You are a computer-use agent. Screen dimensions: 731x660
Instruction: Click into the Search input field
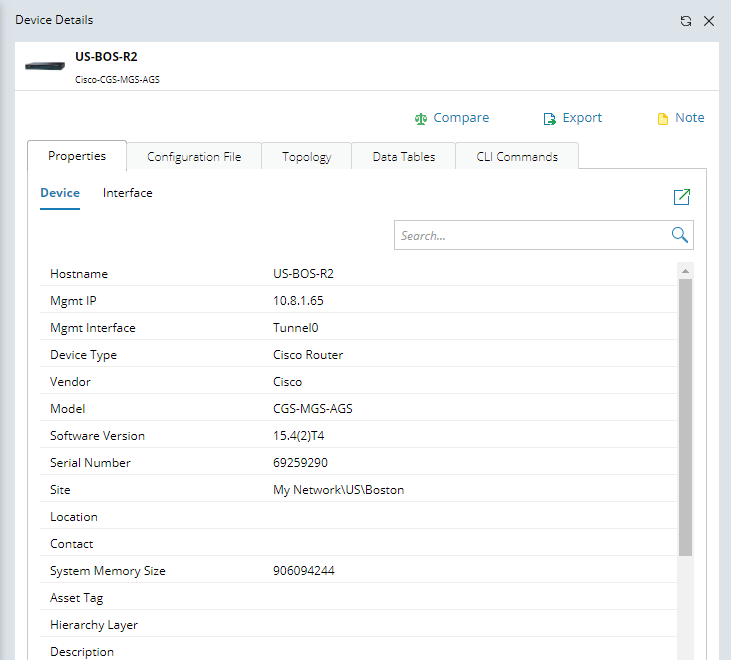pyautogui.click(x=530, y=236)
